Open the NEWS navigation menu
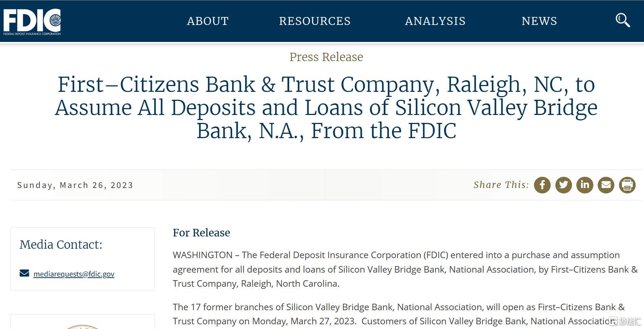Image resolution: width=644 pixels, height=329 pixels. [x=539, y=21]
